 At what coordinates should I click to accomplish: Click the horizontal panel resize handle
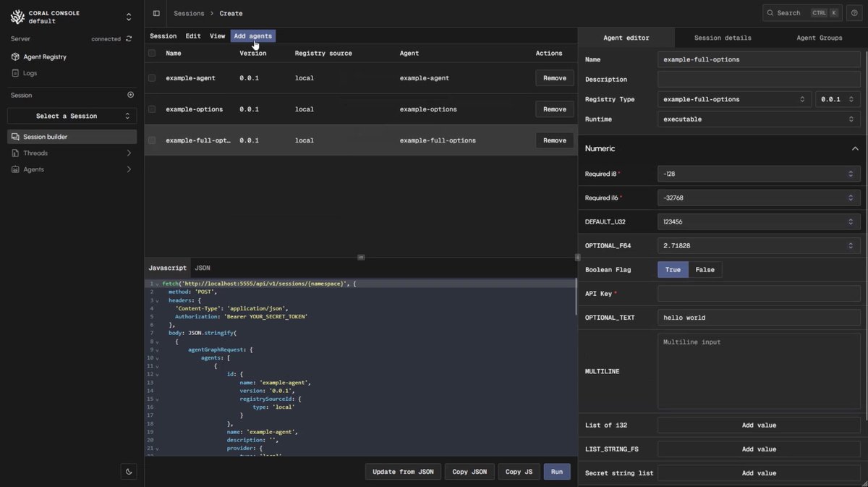(x=361, y=257)
